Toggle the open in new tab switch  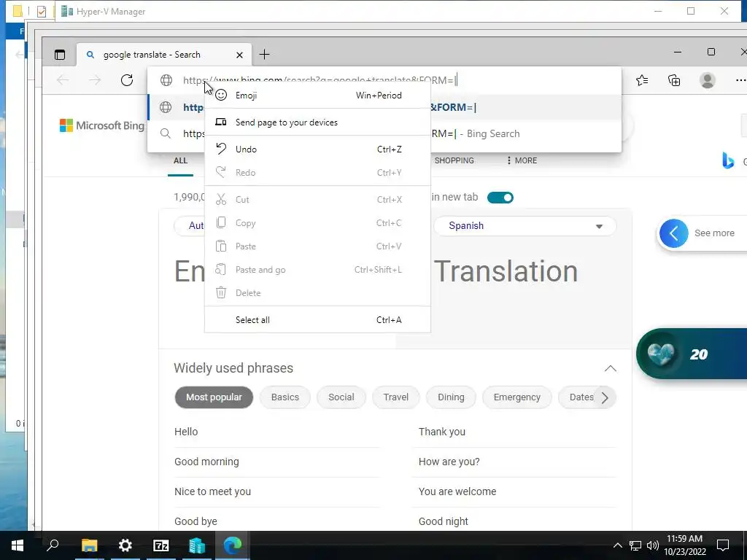[x=500, y=197]
